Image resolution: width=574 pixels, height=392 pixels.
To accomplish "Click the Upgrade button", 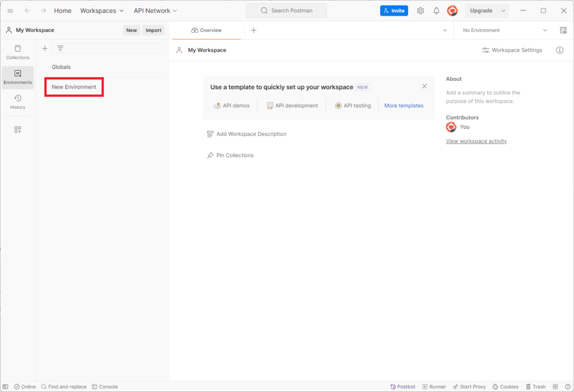I will (481, 11).
